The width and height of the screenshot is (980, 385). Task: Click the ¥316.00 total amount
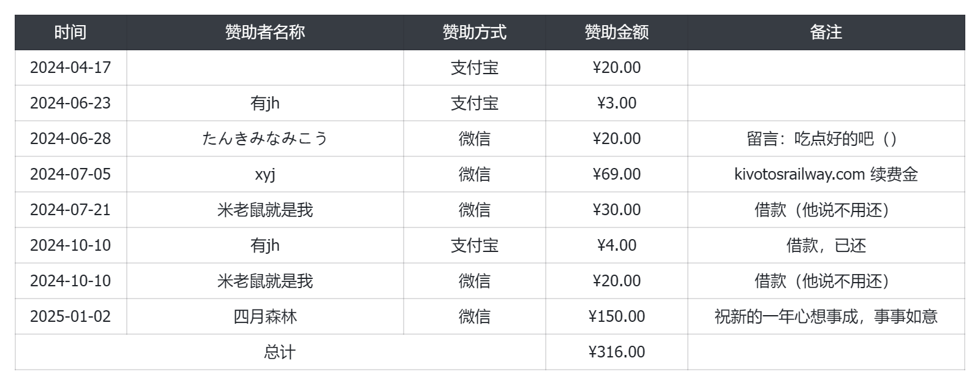(x=616, y=352)
